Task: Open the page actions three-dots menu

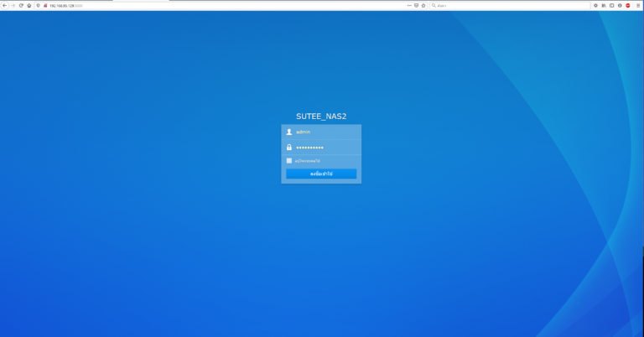Action: click(x=409, y=5)
